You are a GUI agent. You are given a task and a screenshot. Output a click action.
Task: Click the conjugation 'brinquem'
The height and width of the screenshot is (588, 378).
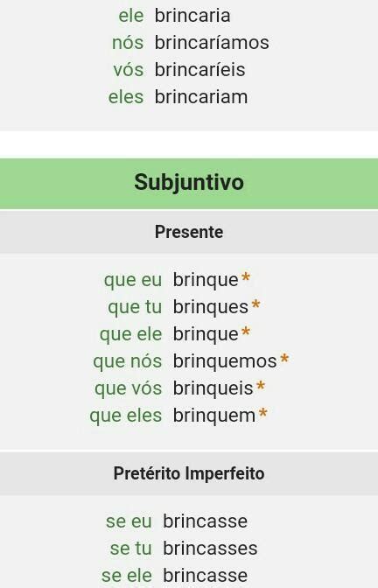(214, 416)
